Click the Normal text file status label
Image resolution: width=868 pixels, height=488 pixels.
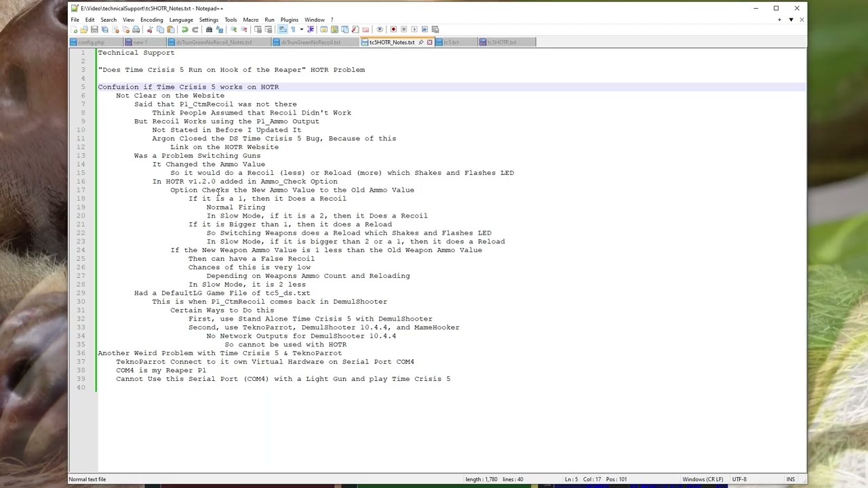87,479
